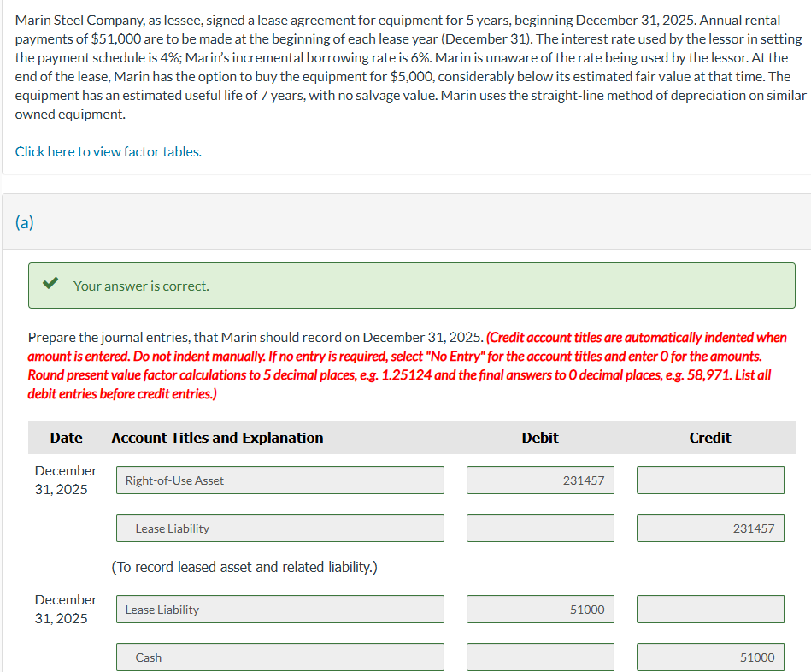The width and height of the screenshot is (811, 672).
Task: Click the 'Your answer is correct.' message
Action: 141,286
